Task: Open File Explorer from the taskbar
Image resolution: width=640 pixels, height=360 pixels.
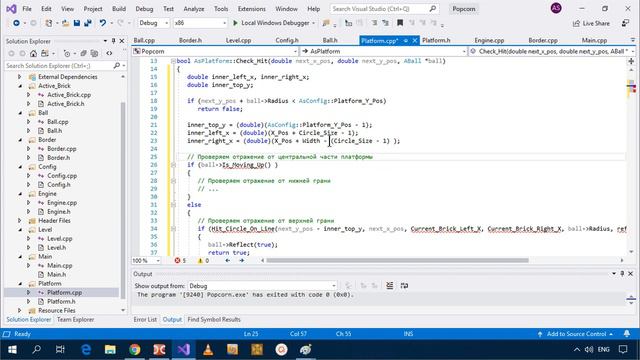Action: pos(110,350)
